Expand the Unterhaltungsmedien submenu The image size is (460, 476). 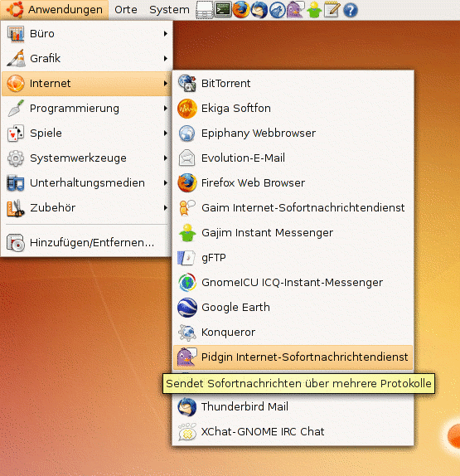(87, 182)
